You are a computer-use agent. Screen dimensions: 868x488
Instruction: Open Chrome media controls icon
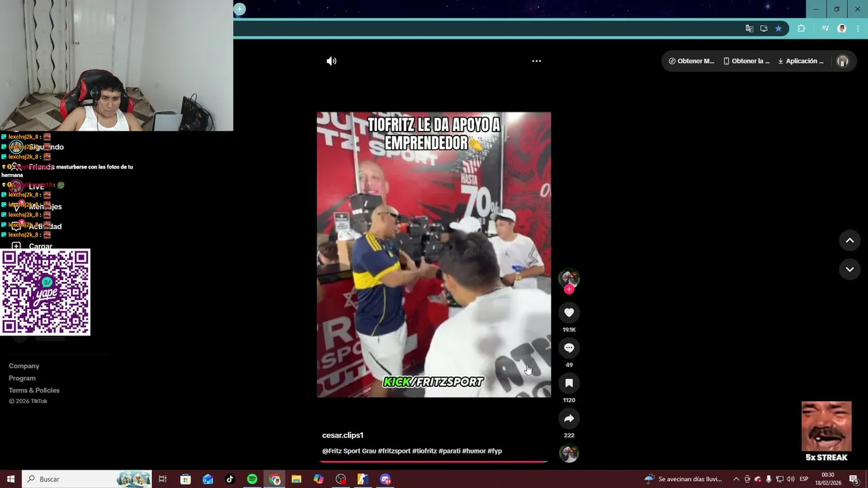825,28
